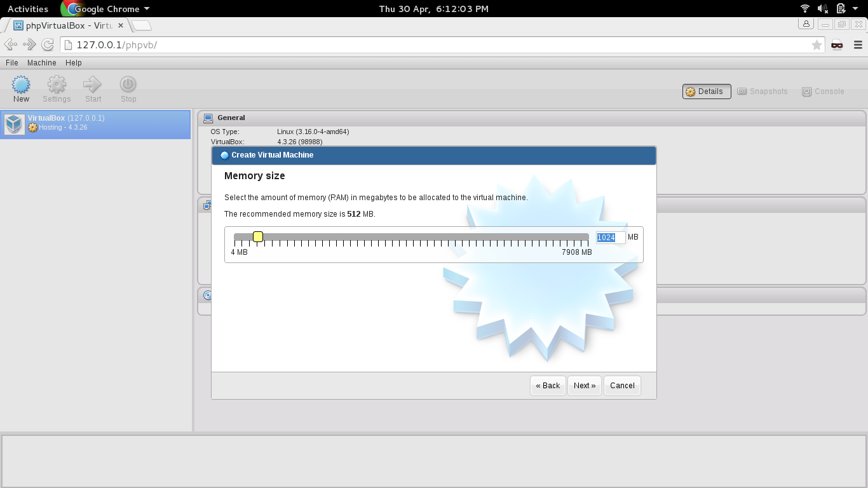Click the "OS Type:" label
868x488 pixels.
[x=225, y=132]
